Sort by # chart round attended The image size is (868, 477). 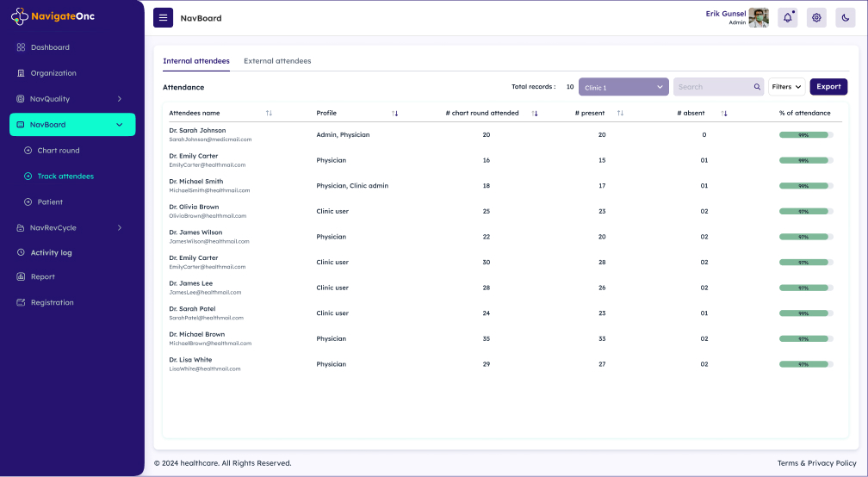[534, 114]
